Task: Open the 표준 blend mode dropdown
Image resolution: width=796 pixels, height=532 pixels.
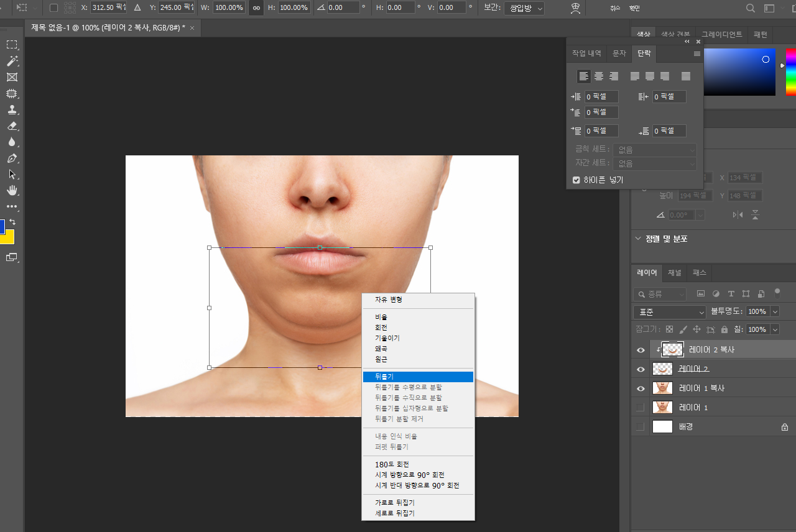Action: click(670, 311)
